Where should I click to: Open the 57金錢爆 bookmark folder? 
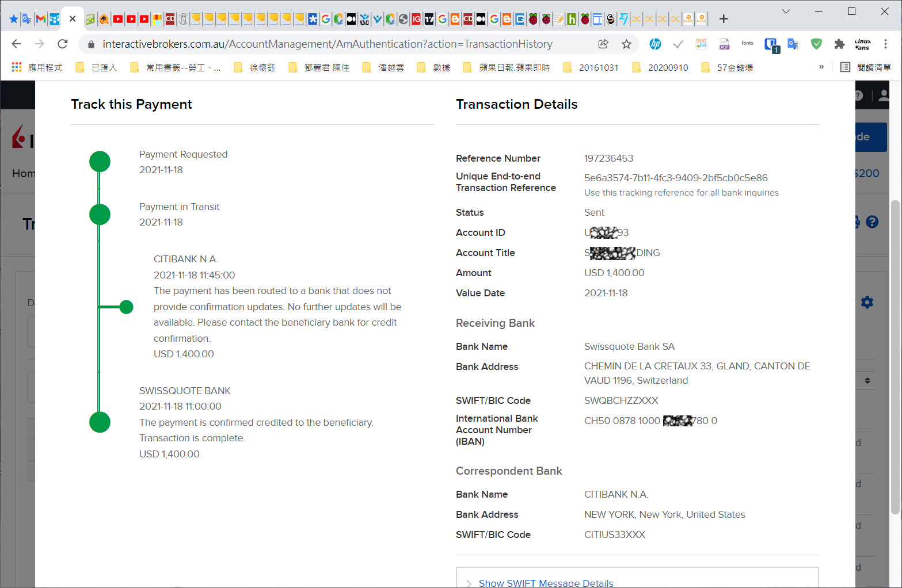(727, 67)
